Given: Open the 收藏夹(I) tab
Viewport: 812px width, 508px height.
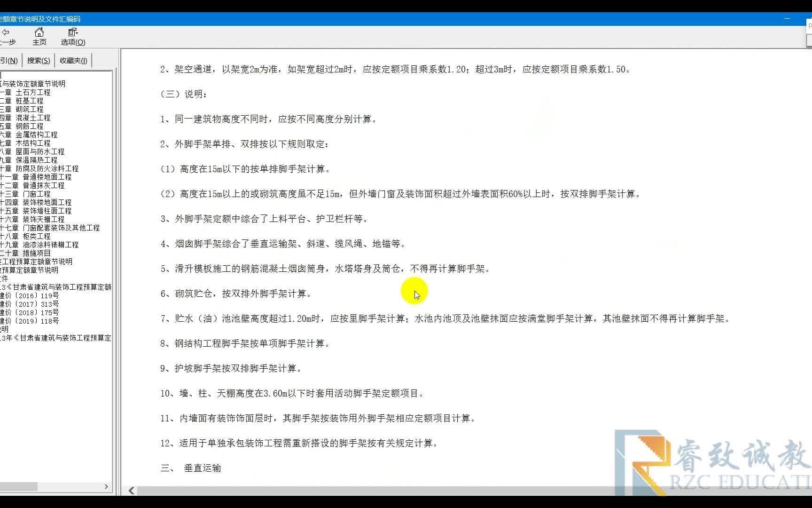Looking at the screenshot, I should 73,60.
